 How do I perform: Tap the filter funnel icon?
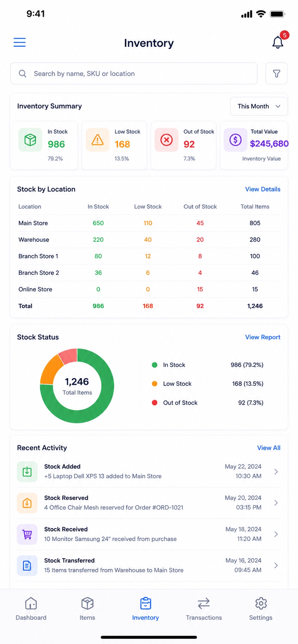point(276,73)
